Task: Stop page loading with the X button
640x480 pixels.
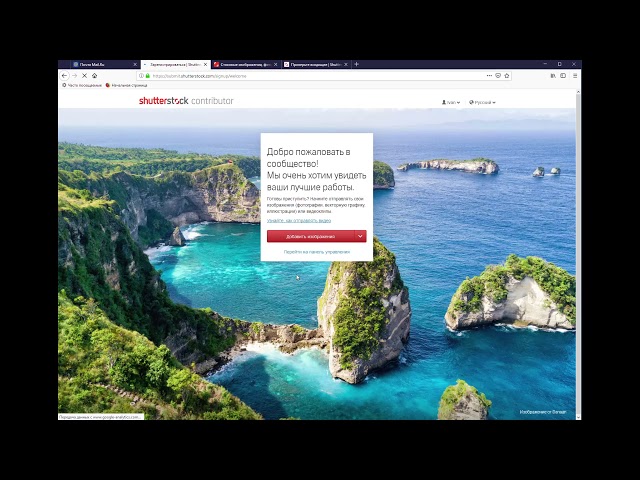Action: point(84,76)
